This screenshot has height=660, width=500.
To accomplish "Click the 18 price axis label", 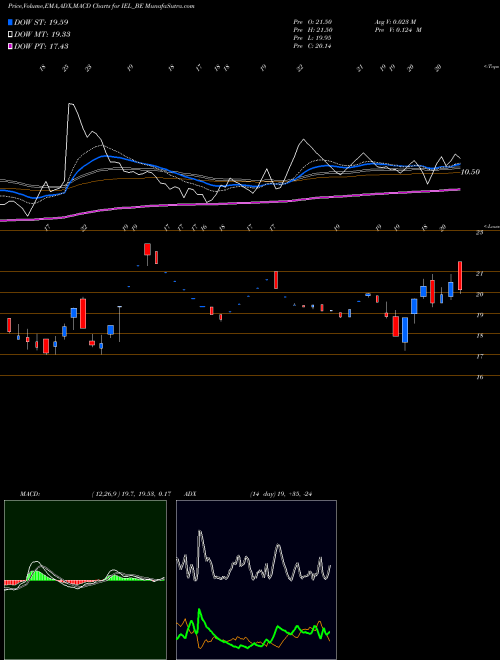I will (x=479, y=336).
